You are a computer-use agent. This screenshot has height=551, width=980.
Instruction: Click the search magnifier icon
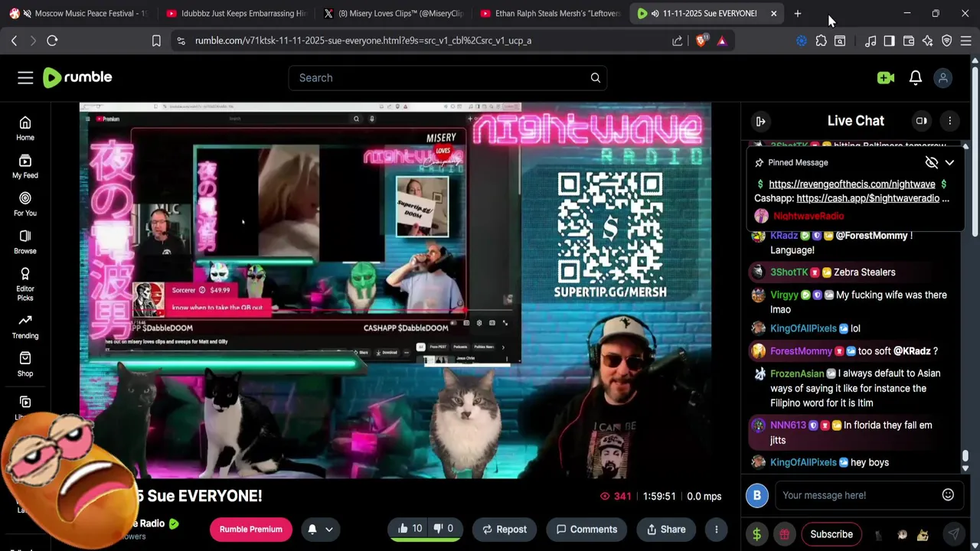(595, 77)
